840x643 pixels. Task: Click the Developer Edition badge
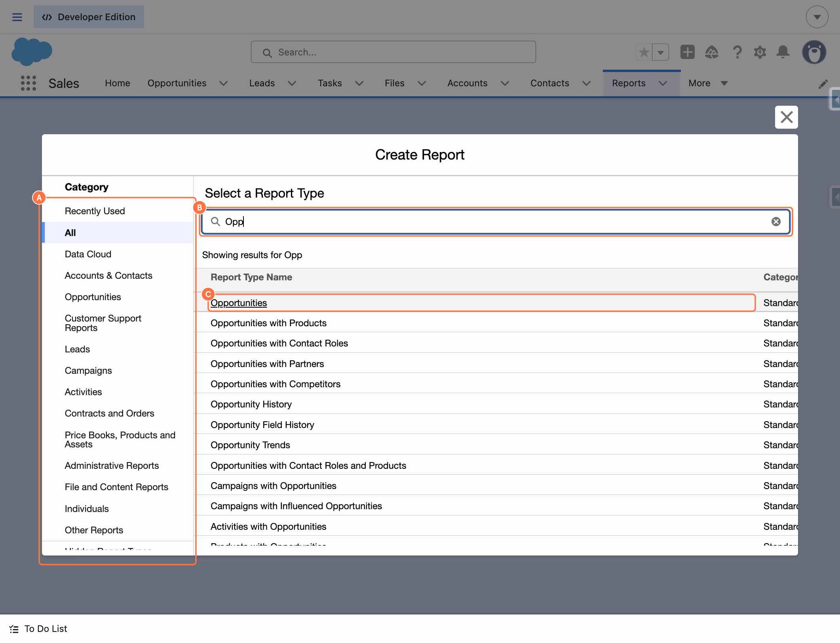click(89, 17)
